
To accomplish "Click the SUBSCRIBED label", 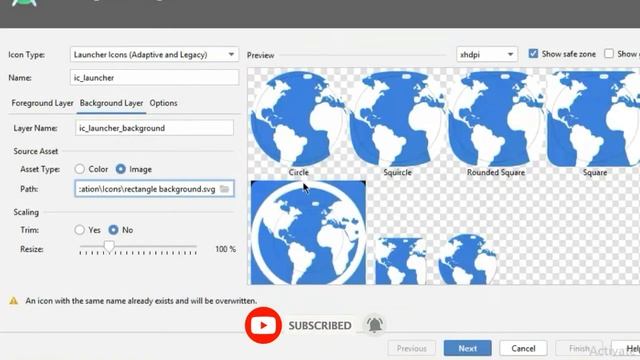I will (x=320, y=326).
